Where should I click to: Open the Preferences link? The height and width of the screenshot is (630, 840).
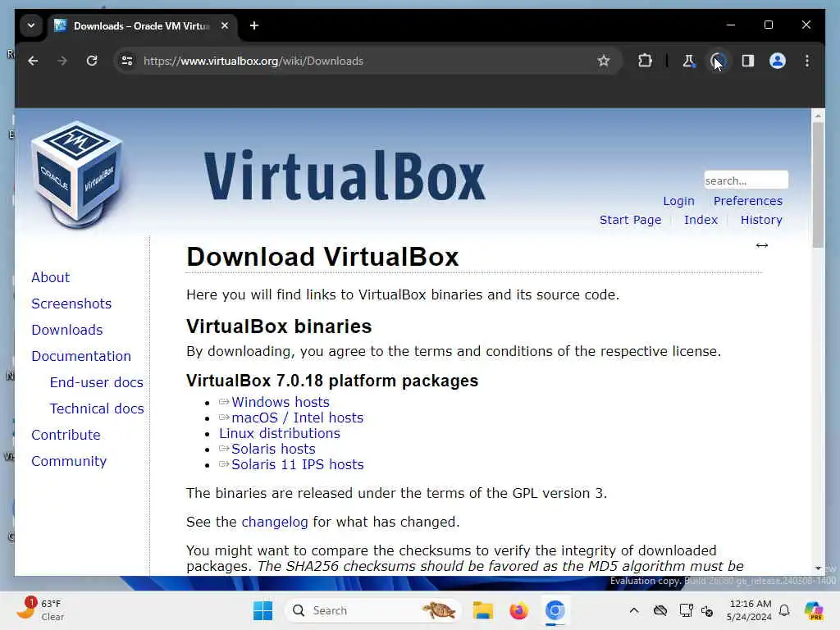pos(748,202)
